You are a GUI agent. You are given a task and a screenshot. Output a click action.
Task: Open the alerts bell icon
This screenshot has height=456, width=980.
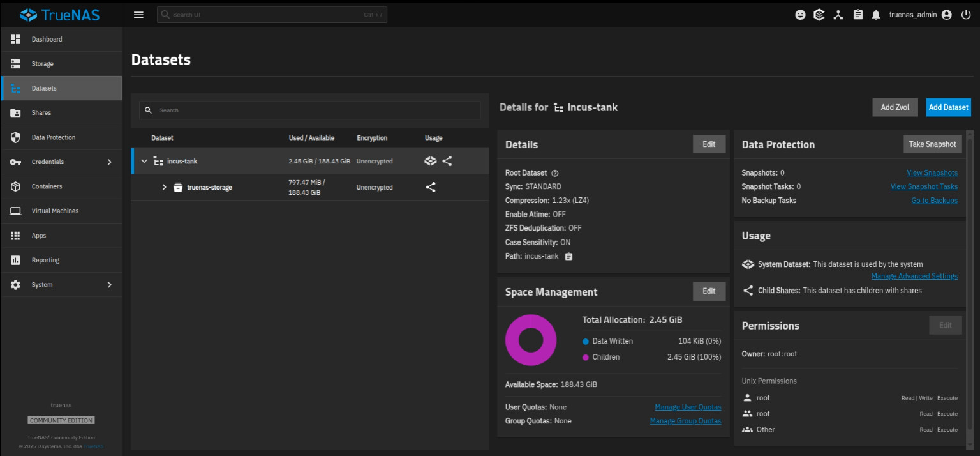[x=876, y=15]
